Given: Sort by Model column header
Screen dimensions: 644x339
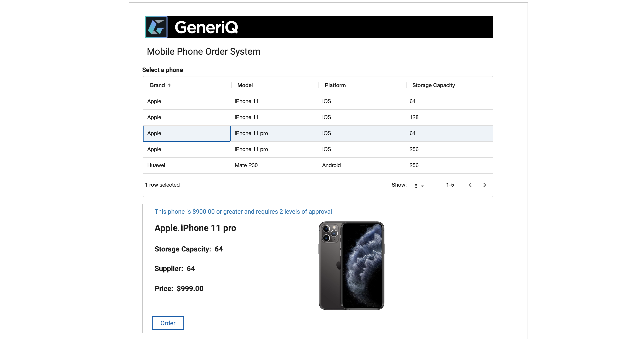Looking at the screenshot, I should click(x=245, y=85).
